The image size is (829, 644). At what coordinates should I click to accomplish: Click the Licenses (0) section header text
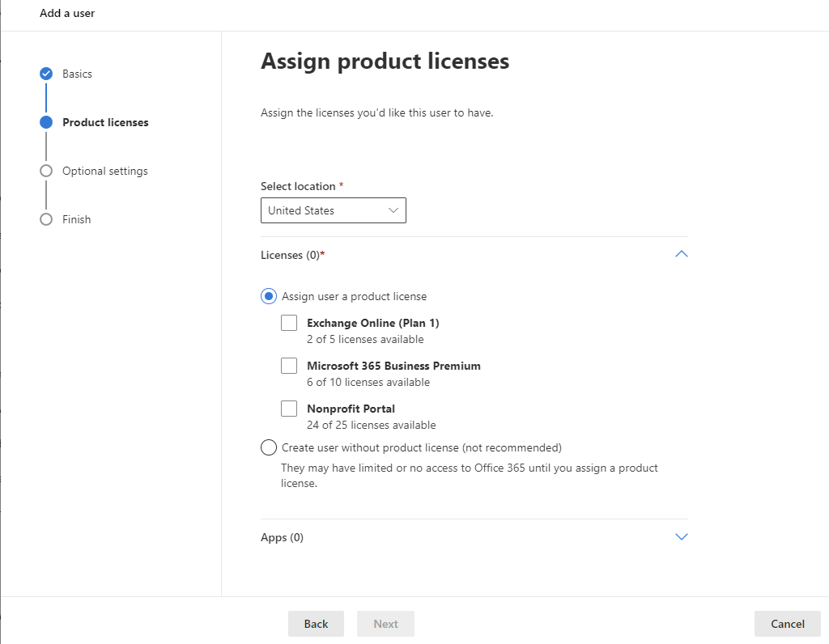292,255
